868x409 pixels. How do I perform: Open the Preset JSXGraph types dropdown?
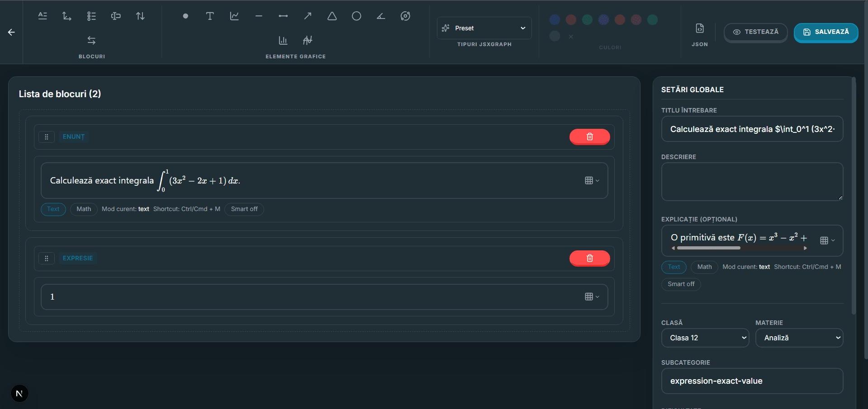(484, 28)
